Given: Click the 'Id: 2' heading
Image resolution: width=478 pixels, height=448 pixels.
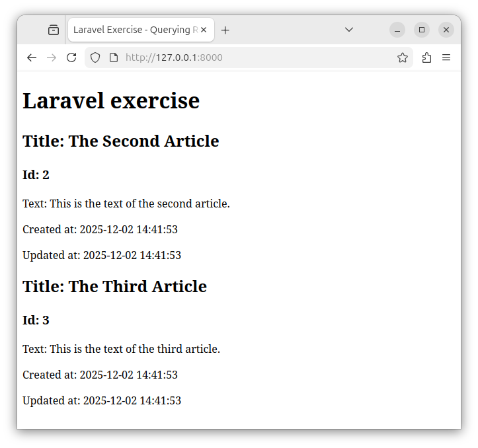Looking at the screenshot, I should click(36, 175).
